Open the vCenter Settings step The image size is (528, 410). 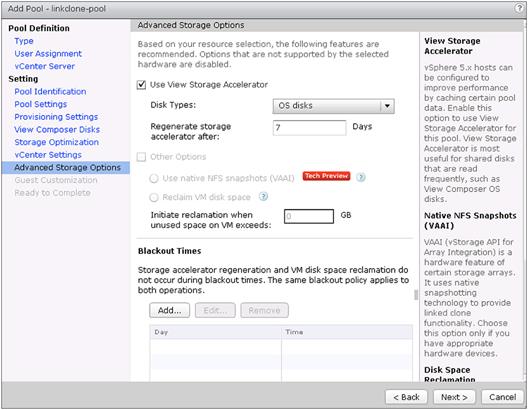pos(48,155)
